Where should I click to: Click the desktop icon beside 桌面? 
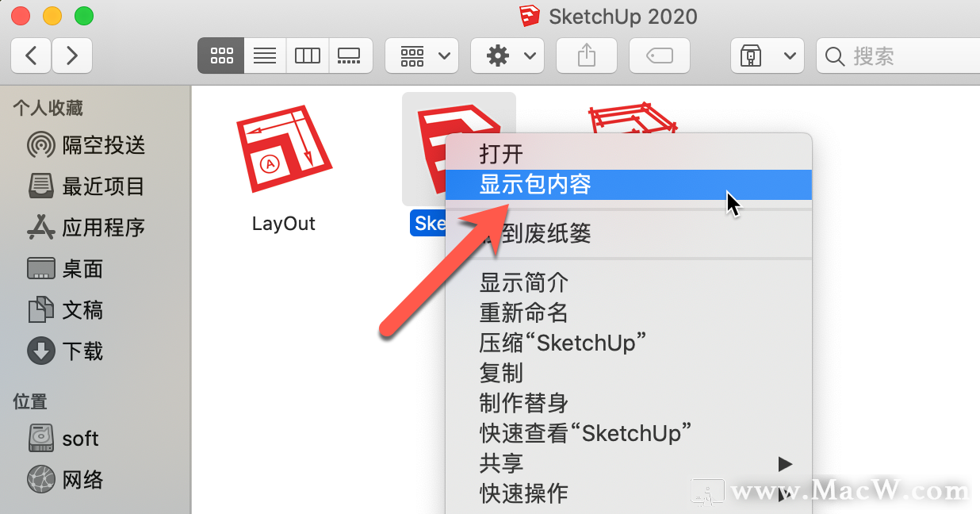[41, 269]
